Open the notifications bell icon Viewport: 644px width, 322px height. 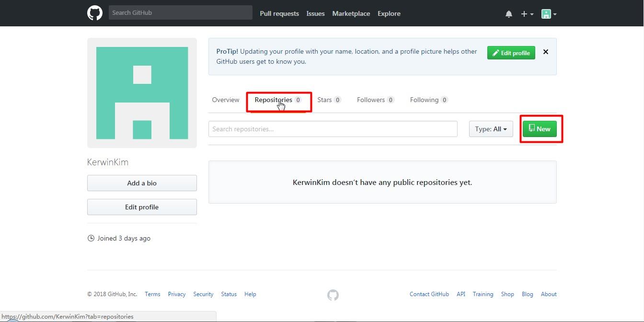(x=509, y=14)
